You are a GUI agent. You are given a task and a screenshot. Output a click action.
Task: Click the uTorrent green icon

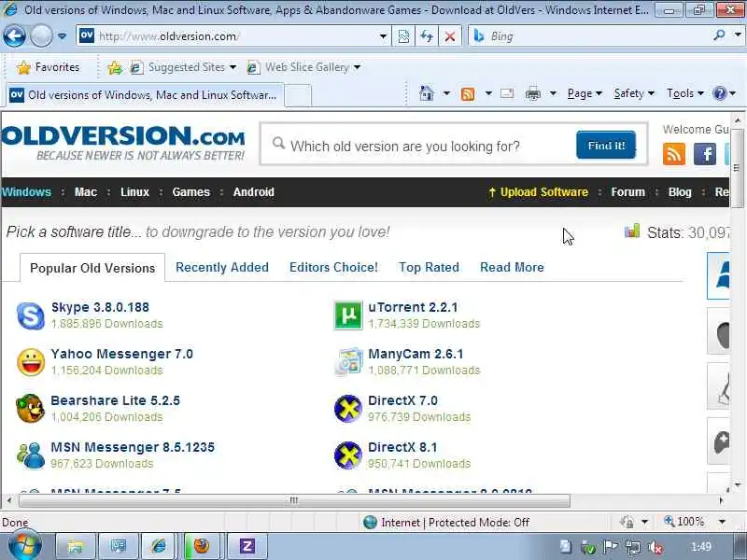click(348, 315)
